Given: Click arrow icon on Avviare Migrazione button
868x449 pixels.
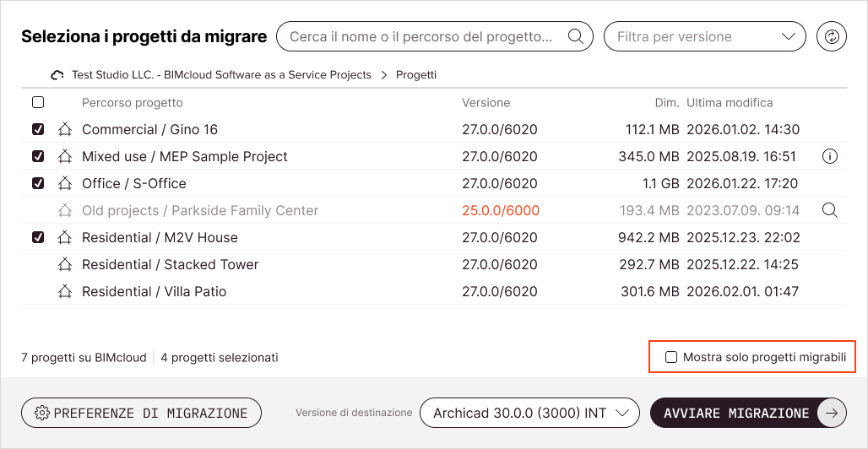Looking at the screenshot, I should [832, 413].
